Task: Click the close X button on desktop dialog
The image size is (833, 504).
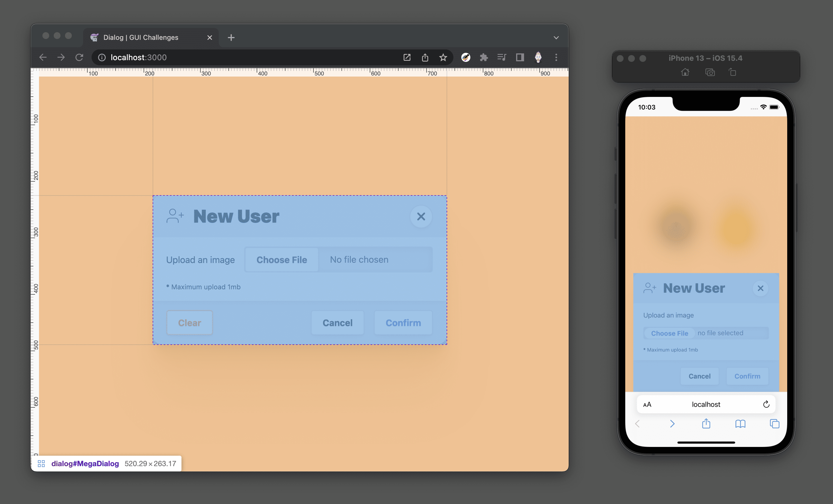Action: (x=421, y=216)
